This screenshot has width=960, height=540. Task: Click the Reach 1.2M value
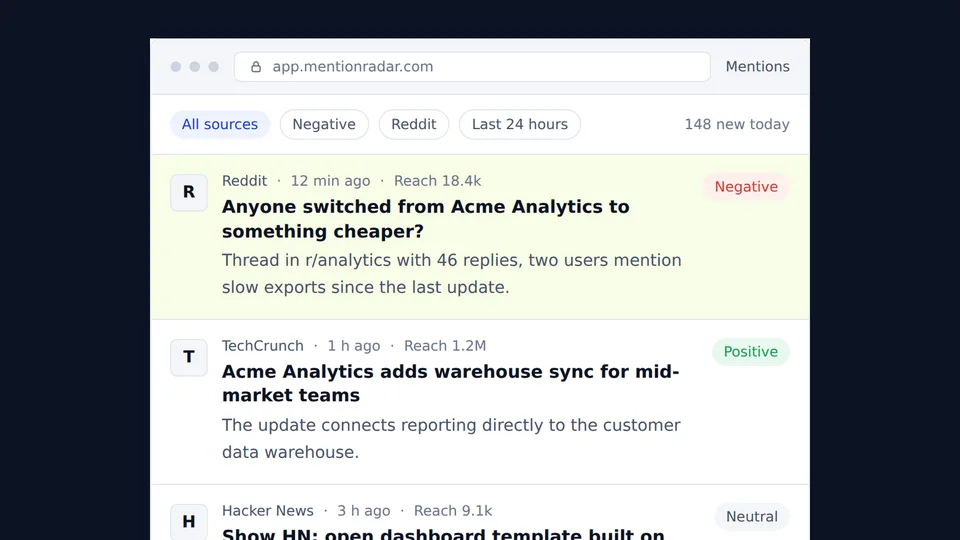tap(445, 345)
